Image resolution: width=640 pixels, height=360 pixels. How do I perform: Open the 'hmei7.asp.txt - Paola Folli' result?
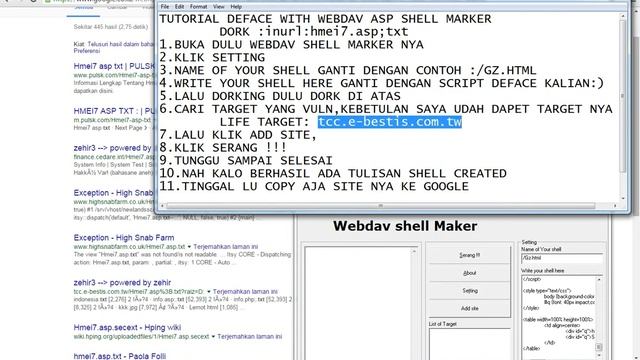pyautogui.click(x=120, y=356)
